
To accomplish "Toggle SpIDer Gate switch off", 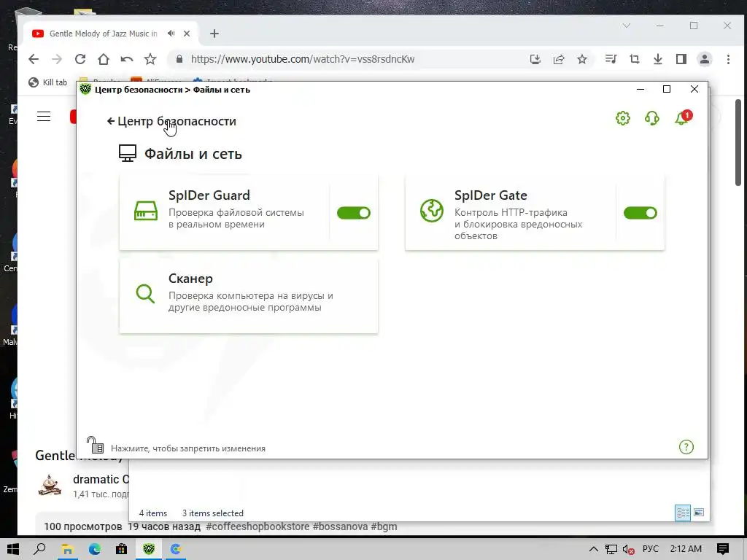I will point(640,213).
